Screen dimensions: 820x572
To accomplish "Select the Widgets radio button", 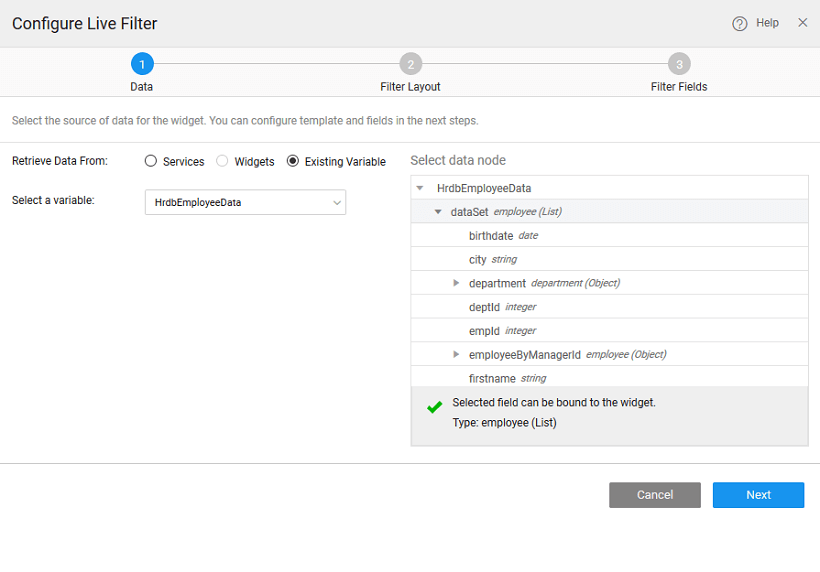I will (x=222, y=161).
